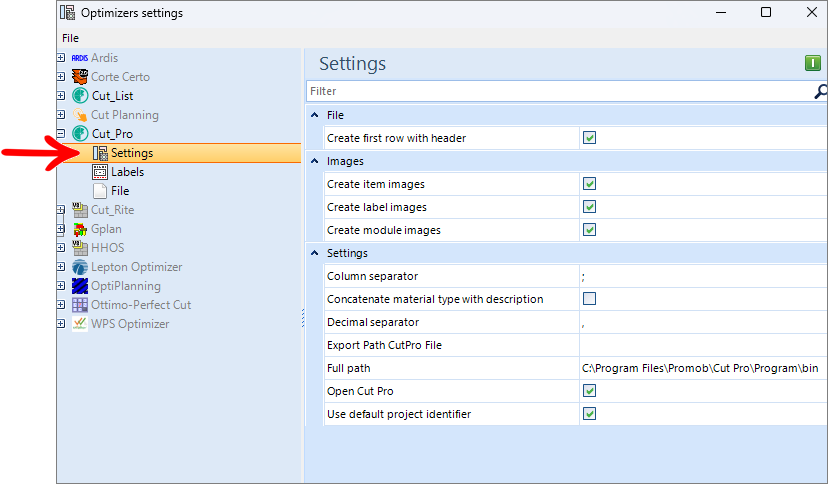Screen dimensions: 828x484
Task: Click the Ottimo-Perfect Cut grid icon
Action: pos(80,305)
